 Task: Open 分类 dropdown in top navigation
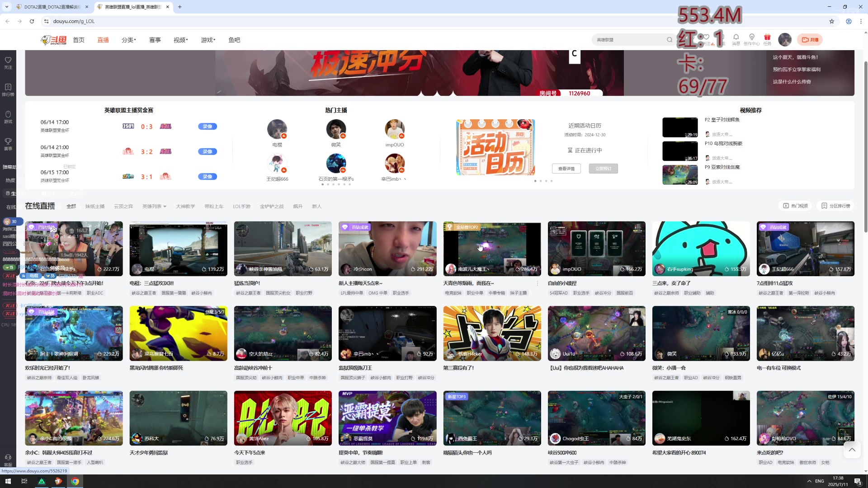coord(128,40)
